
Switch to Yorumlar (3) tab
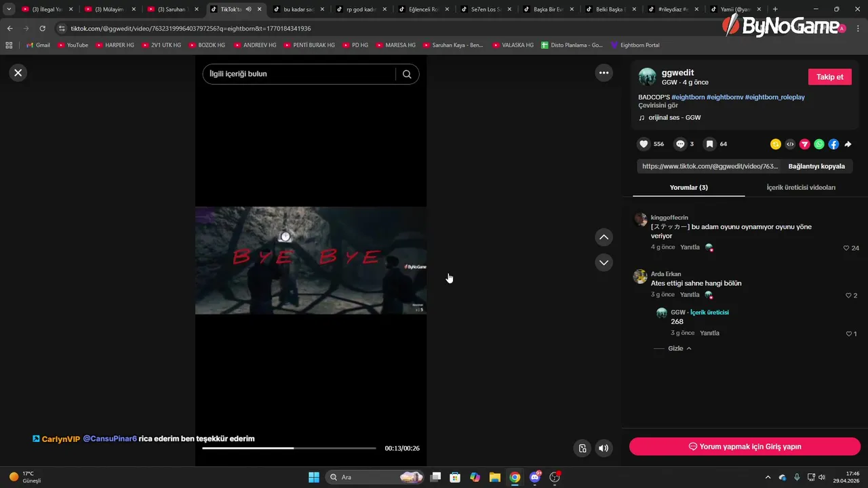(x=688, y=187)
